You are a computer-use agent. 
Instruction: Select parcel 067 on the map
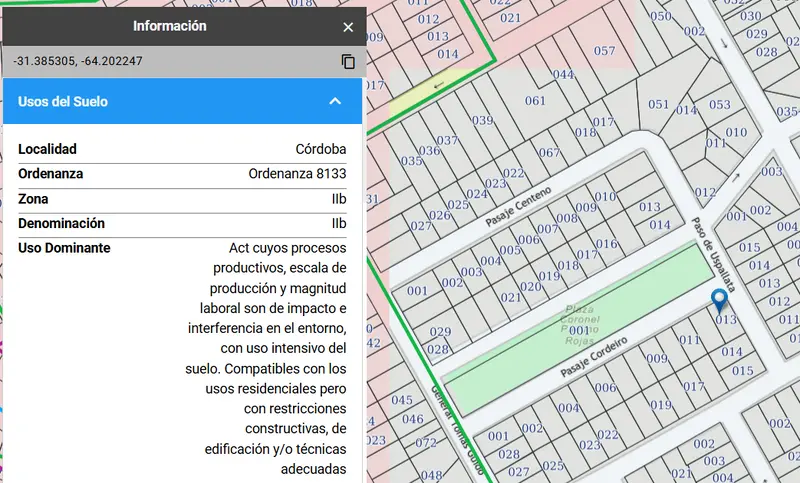pos(549,152)
